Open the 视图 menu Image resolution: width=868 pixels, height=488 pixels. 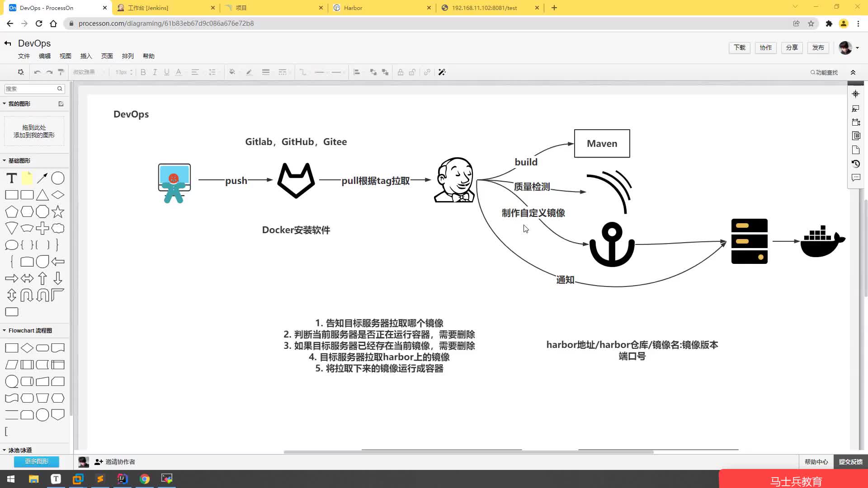pyautogui.click(x=66, y=56)
